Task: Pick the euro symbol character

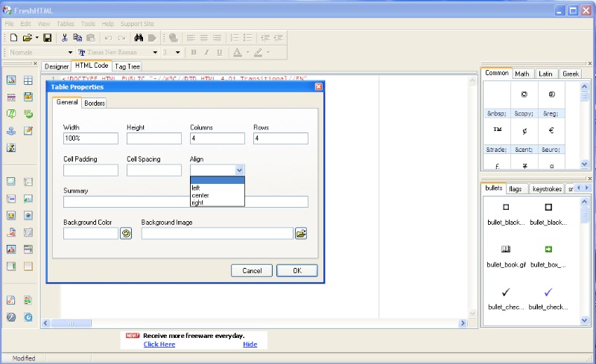Action: point(551,130)
